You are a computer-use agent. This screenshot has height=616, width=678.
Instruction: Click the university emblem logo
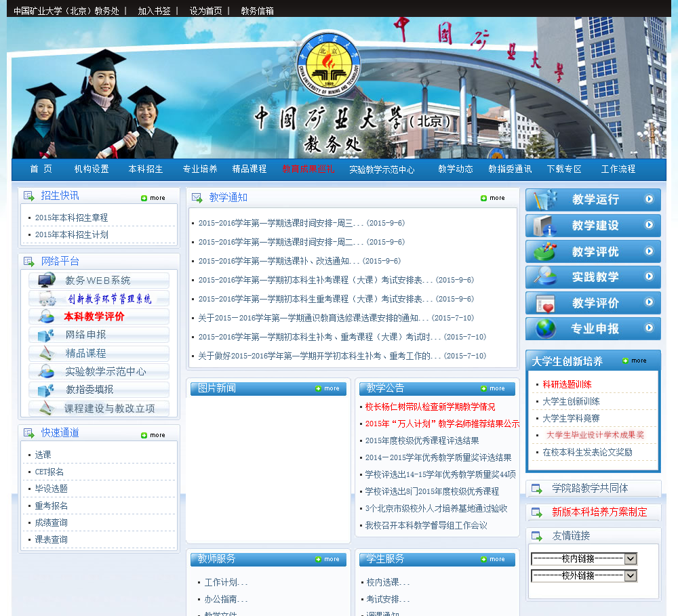pos(329,64)
